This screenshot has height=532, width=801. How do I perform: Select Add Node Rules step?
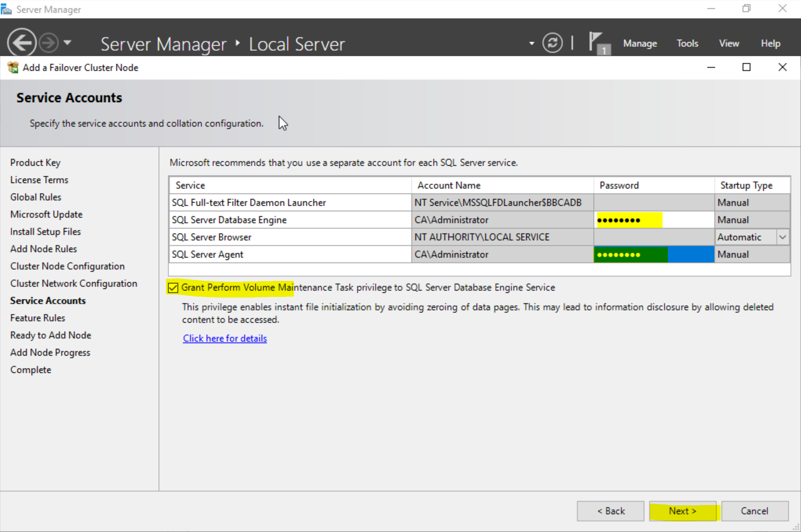click(43, 249)
